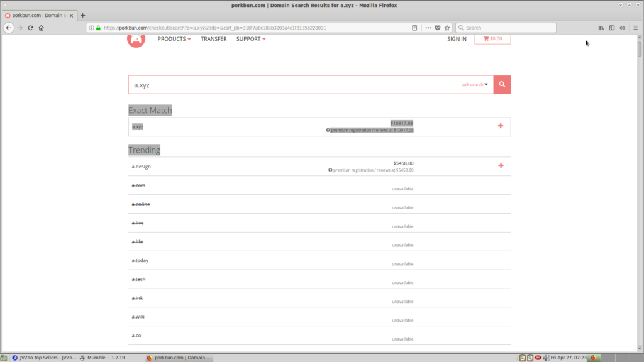The height and width of the screenshot is (362, 644).
Task: Reload the current page
Action: 30,28
